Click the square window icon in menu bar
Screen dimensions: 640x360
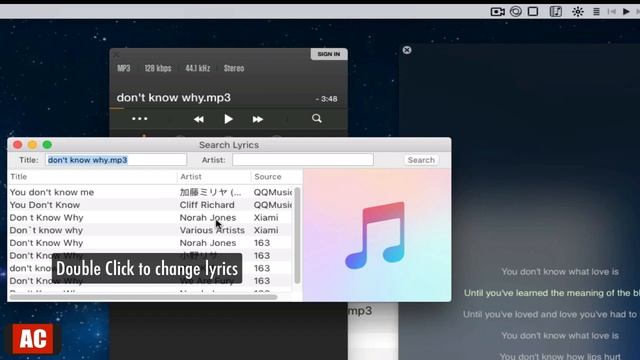[533, 11]
